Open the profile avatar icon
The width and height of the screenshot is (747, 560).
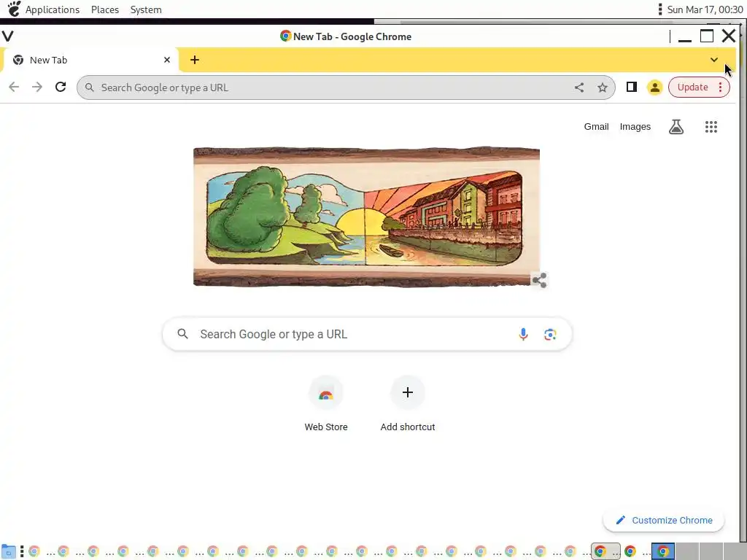click(x=654, y=87)
